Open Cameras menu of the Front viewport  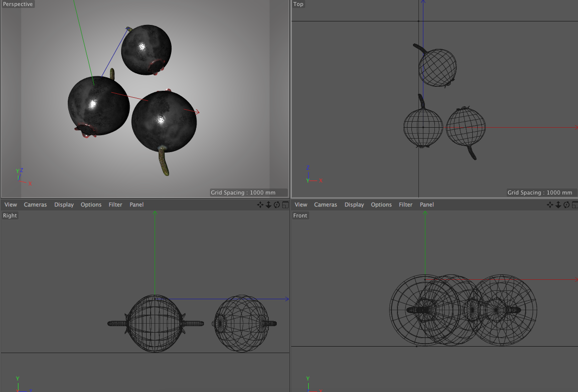tap(326, 204)
